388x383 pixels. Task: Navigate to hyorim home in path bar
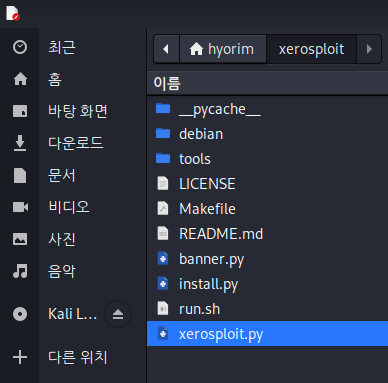point(222,49)
